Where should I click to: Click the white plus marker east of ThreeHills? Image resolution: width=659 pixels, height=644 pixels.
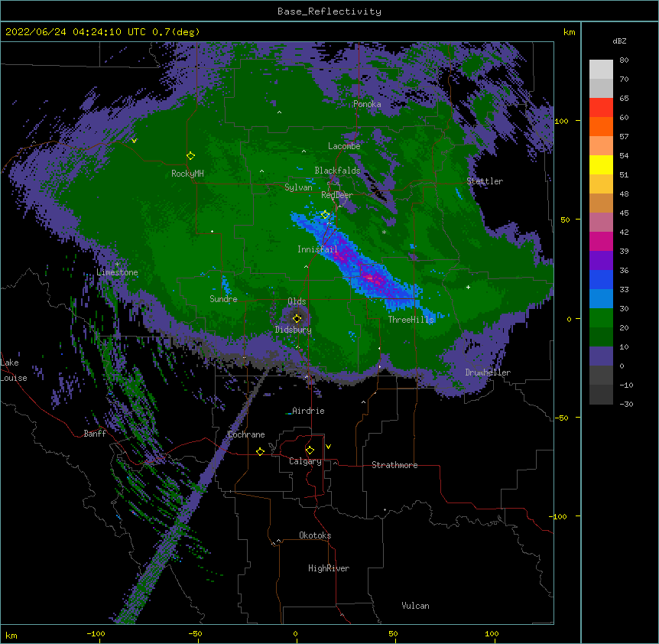pyautogui.click(x=468, y=287)
